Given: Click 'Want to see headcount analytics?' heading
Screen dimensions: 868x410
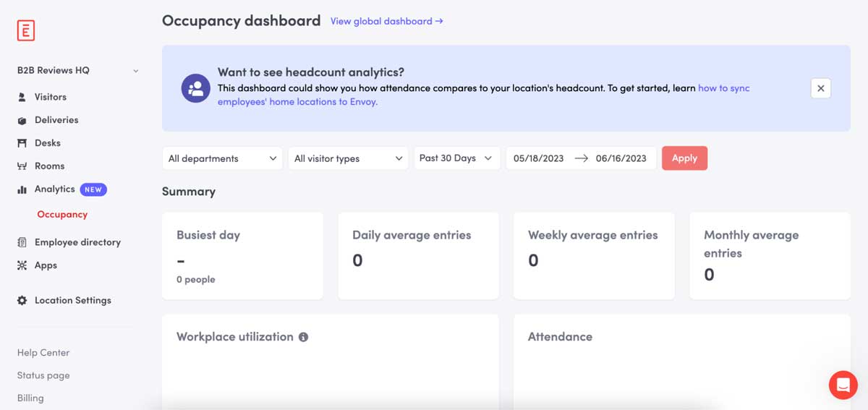Looking at the screenshot, I should [x=311, y=72].
